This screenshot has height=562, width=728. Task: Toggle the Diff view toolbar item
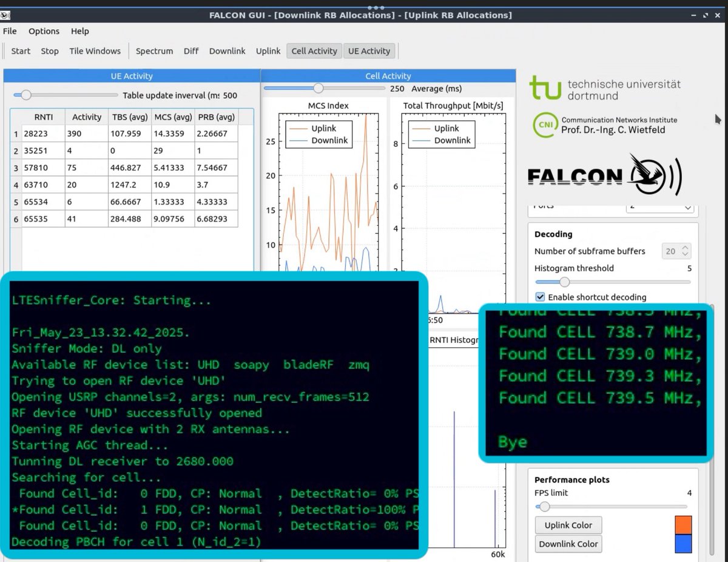[x=191, y=51]
